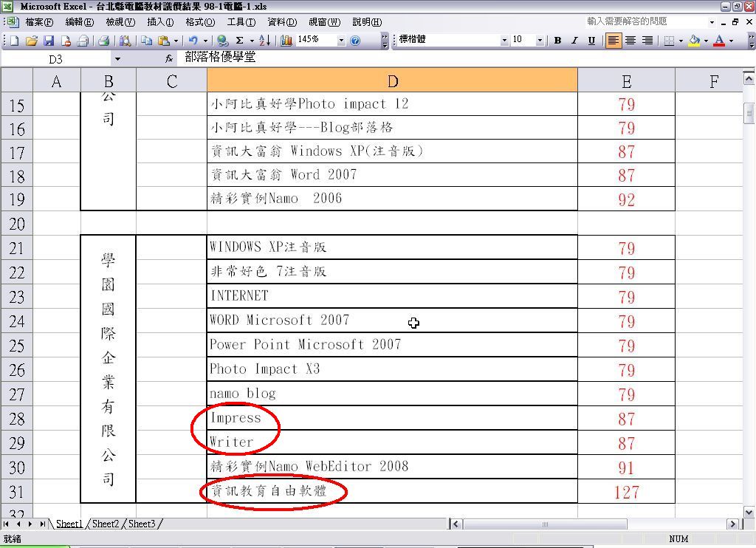
Task: Open a file with the folder icon
Action: click(x=31, y=41)
